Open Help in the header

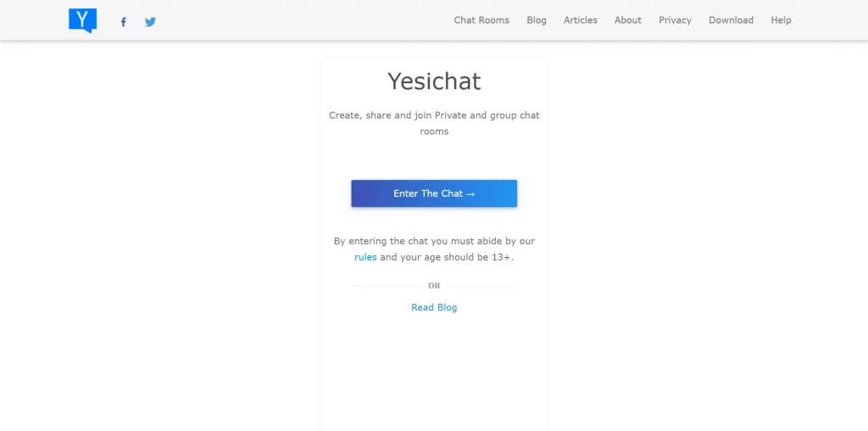(x=781, y=20)
